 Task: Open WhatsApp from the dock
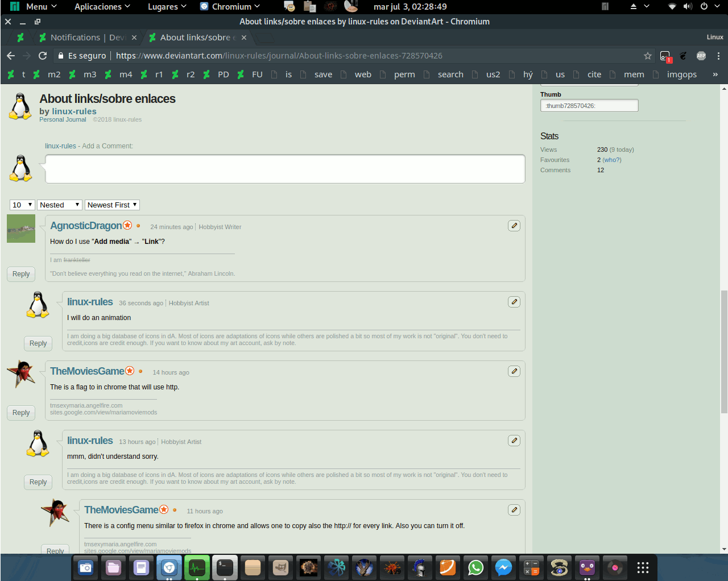tap(475, 567)
